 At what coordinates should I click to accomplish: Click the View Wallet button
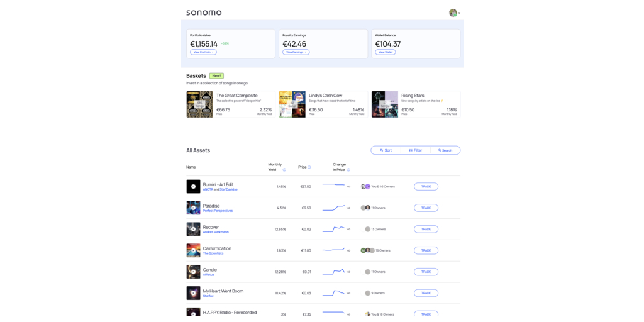tap(386, 52)
